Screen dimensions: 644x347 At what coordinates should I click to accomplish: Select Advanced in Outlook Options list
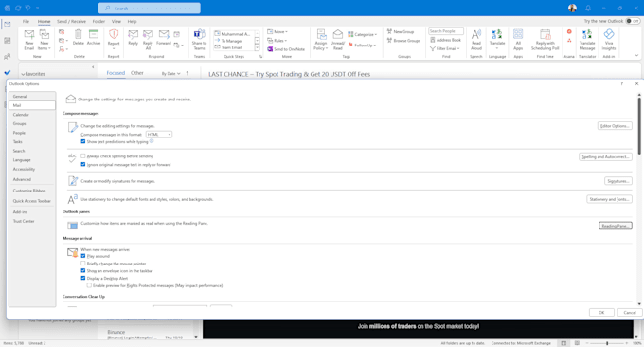(32, 180)
